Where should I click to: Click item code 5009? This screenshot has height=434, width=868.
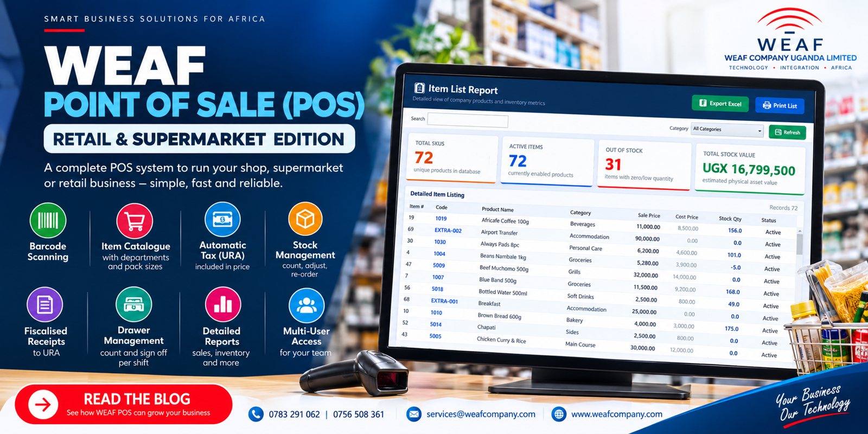439,266
